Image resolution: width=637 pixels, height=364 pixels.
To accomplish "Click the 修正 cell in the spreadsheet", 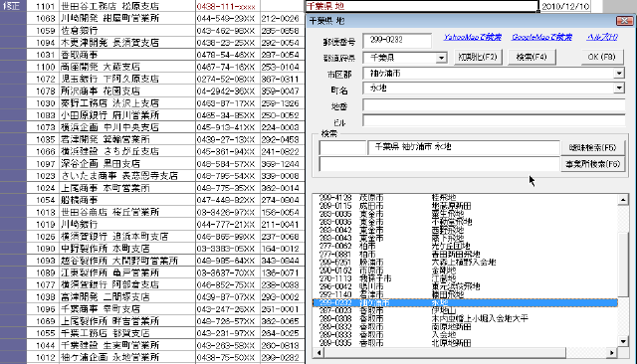I will pos(13,6).
